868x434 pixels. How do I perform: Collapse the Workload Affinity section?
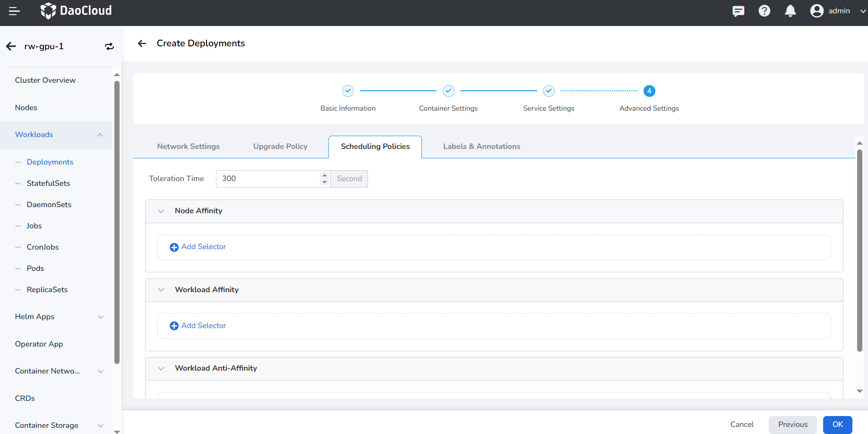(161, 290)
